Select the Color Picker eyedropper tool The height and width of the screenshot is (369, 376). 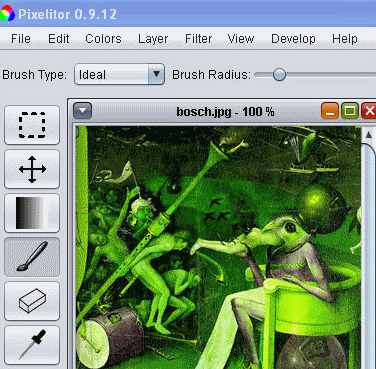point(32,345)
